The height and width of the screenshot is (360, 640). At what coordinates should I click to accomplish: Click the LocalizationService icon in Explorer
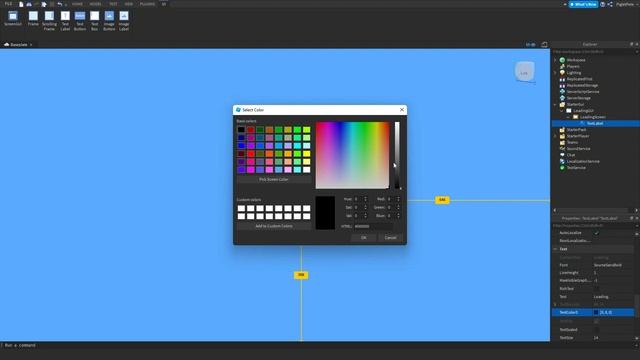coord(562,161)
